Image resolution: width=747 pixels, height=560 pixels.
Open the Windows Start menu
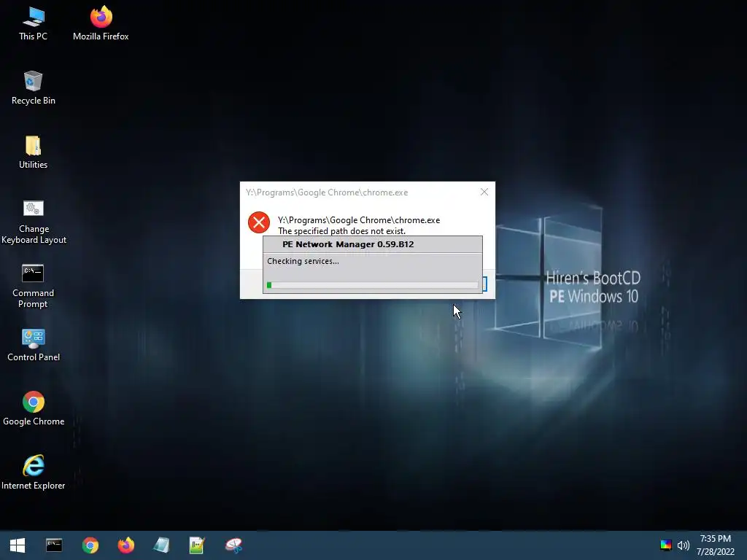click(18, 545)
